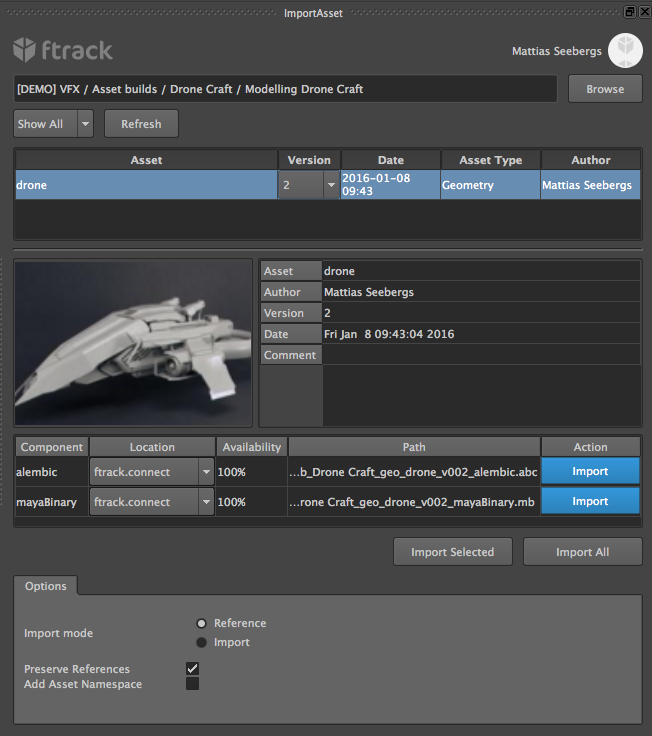652x736 pixels.
Task: Change location for alembic component
Action: pyautogui.click(x=152, y=472)
